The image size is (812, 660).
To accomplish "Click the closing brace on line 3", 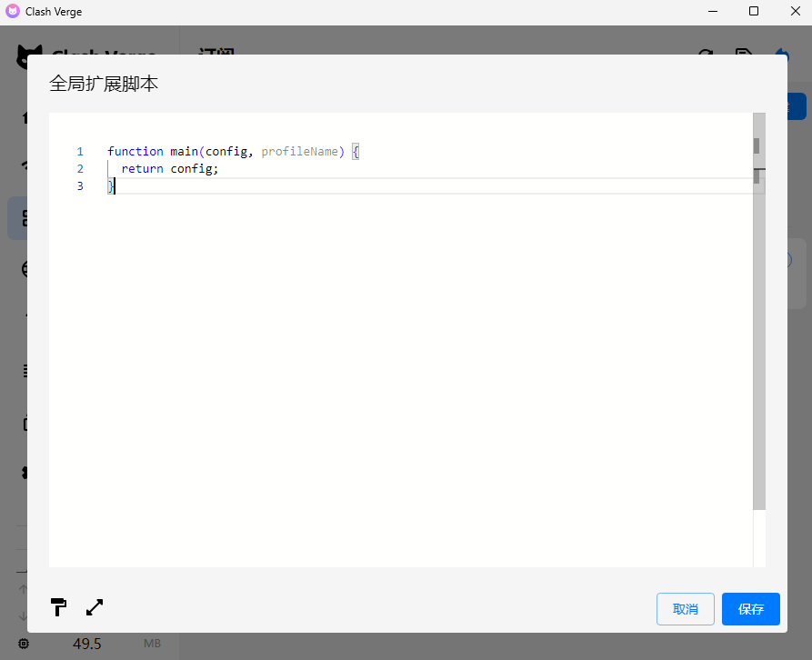I will [x=111, y=186].
